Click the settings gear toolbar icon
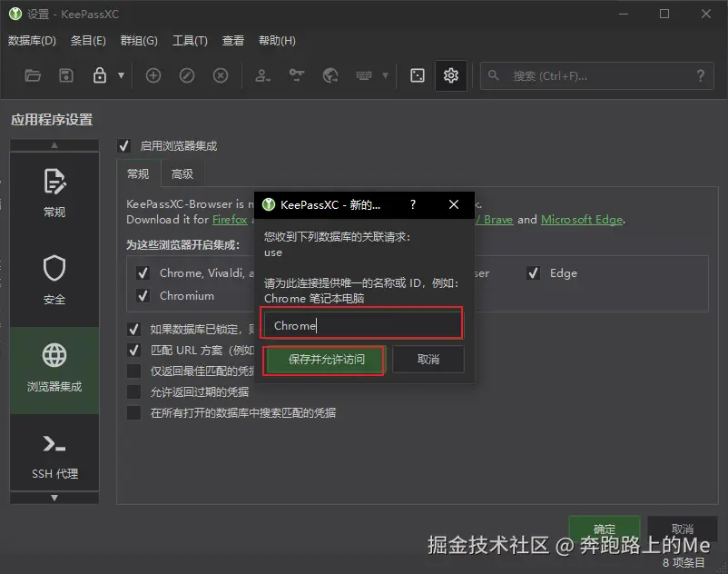The width and height of the screenshot is (728, 574). (451, 75)
